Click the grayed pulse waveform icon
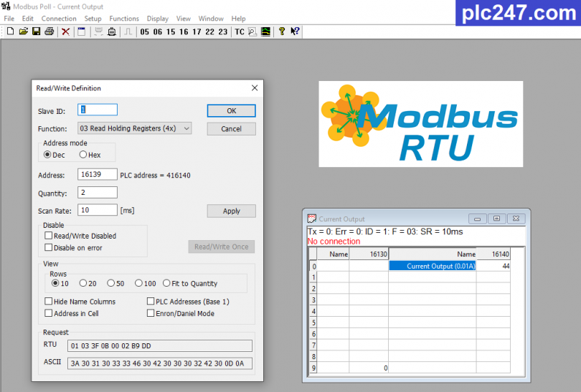Screen dimensions: 581x392 coord(128,32)
